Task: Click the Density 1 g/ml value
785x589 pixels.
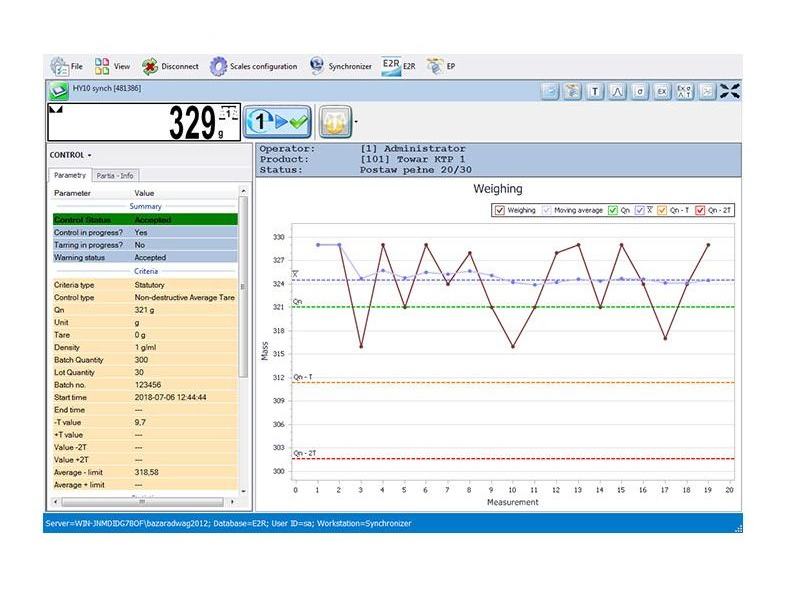Action: coord(145,347)
